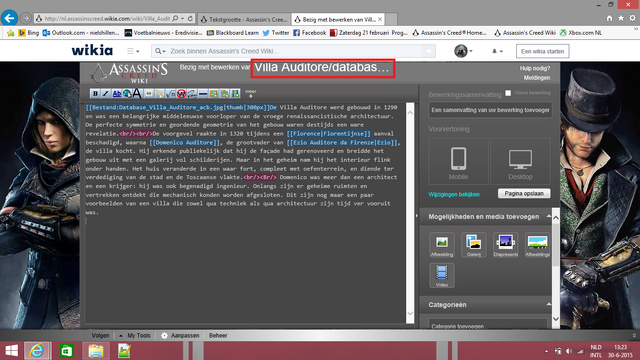
Task: Open Windows Start button
Action: click(x=11, y=351)
